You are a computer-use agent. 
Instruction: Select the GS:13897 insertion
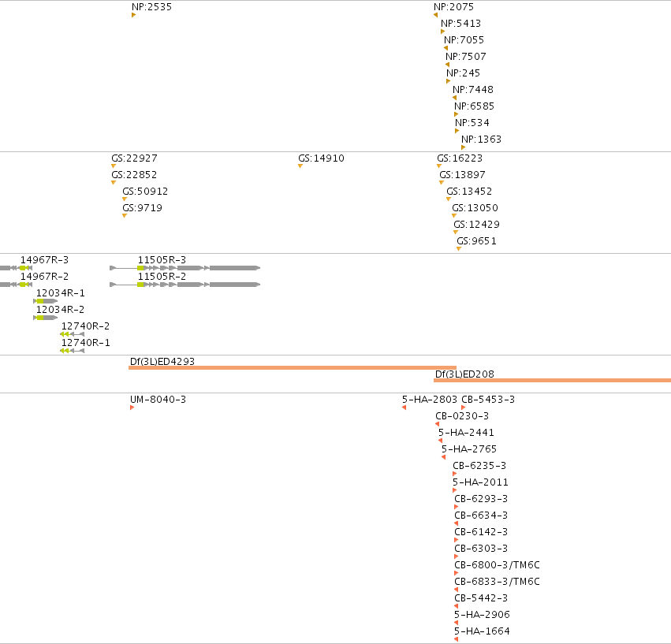click(462, 175)
